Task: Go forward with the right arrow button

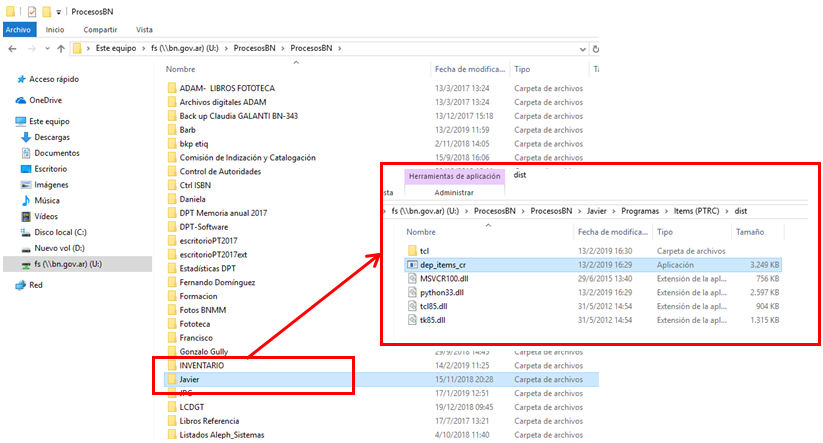Action: 31,48
